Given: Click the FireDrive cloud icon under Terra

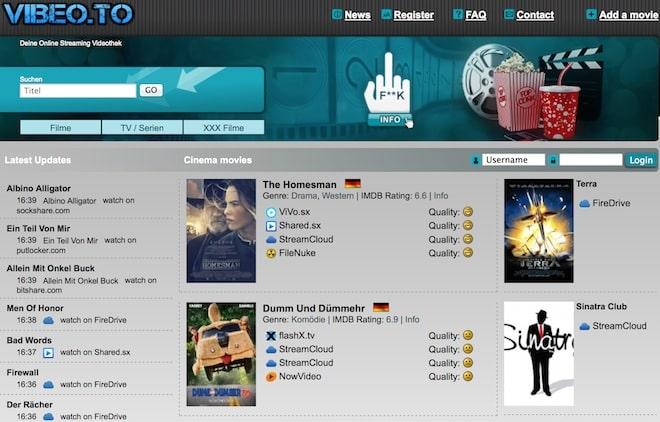Looking at the screenshot, I should (583, 203).
